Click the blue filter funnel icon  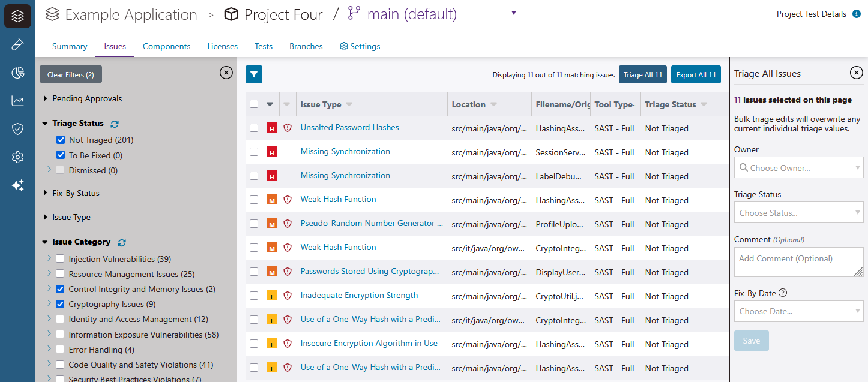(254, 74)
